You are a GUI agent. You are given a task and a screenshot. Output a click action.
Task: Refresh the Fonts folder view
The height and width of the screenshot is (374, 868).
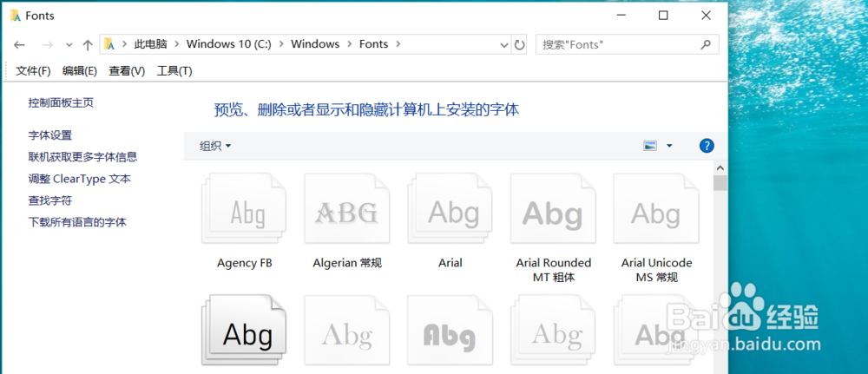(519, 45)
